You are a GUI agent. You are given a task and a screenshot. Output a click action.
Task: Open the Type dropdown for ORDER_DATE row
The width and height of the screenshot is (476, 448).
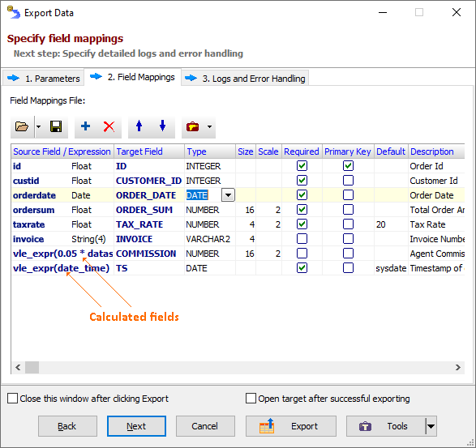click(229, 195)
